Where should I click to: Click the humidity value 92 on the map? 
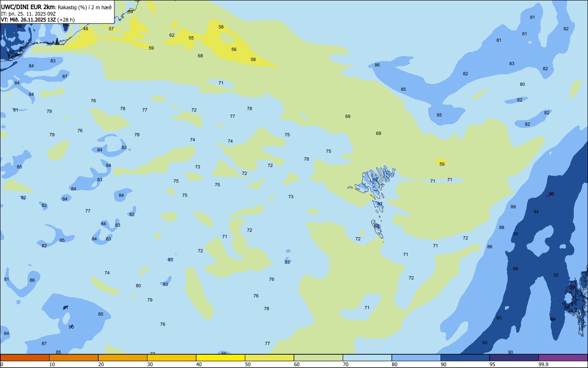[x=556, y=275]
